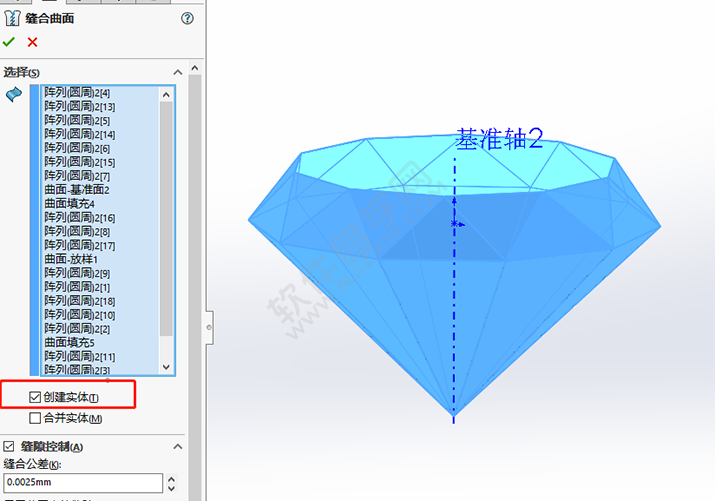Select 曲面-放样1 in the list
This screenshot has width=715, height=501.
pos(71,259)
